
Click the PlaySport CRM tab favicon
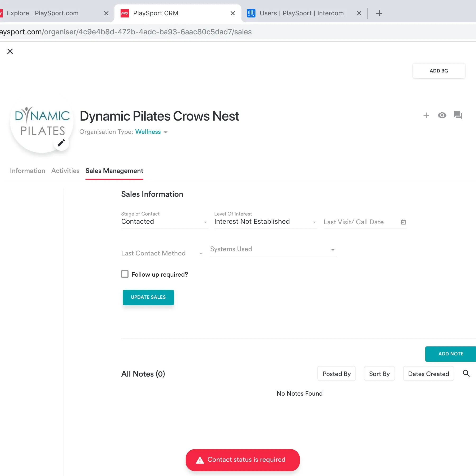[x=125, y=13]
